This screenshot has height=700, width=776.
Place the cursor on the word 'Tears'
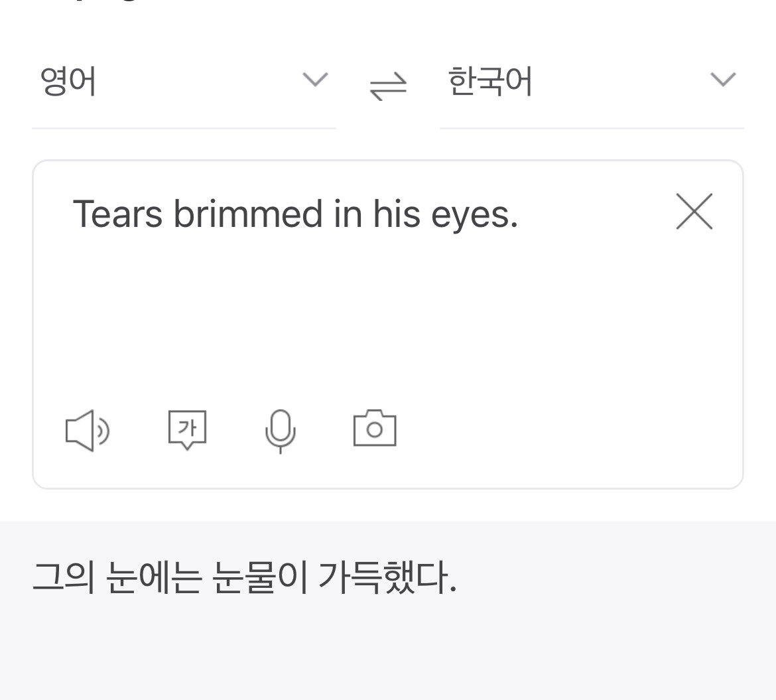pyautogui.click(x=117, y=214)
